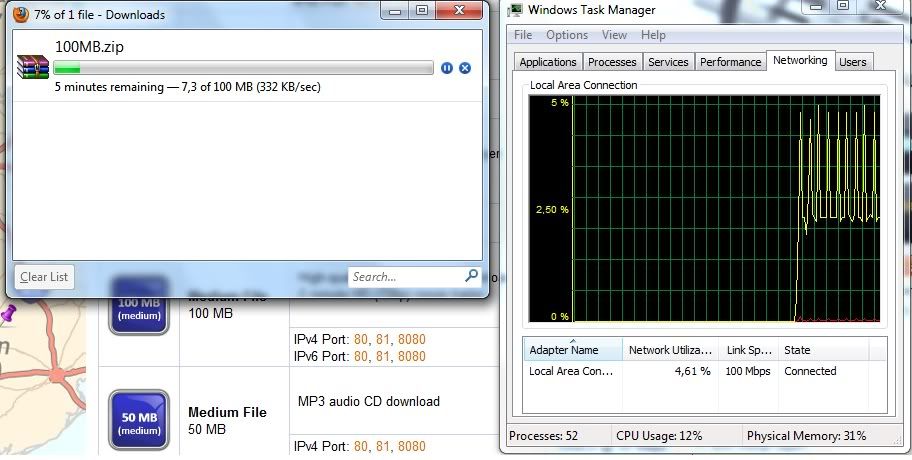
Task: Open IPv4 port 80 link for 50 MB file
Action: 361,446
